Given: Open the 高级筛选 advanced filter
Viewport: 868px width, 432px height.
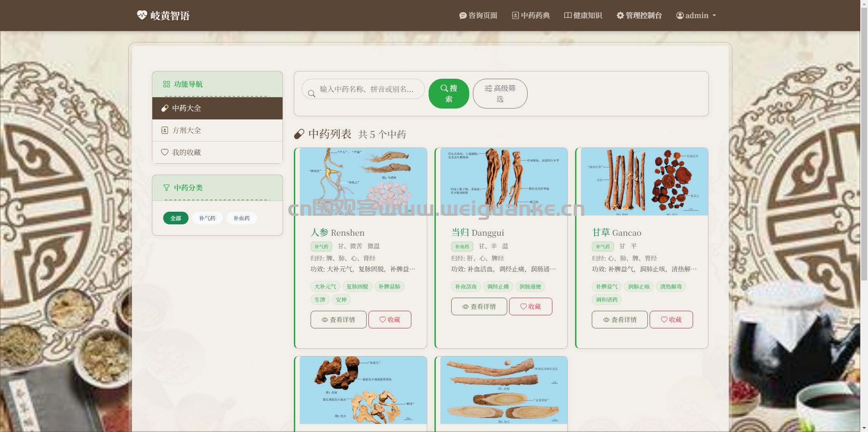Looking at the screenshot, I should point(500,94).
